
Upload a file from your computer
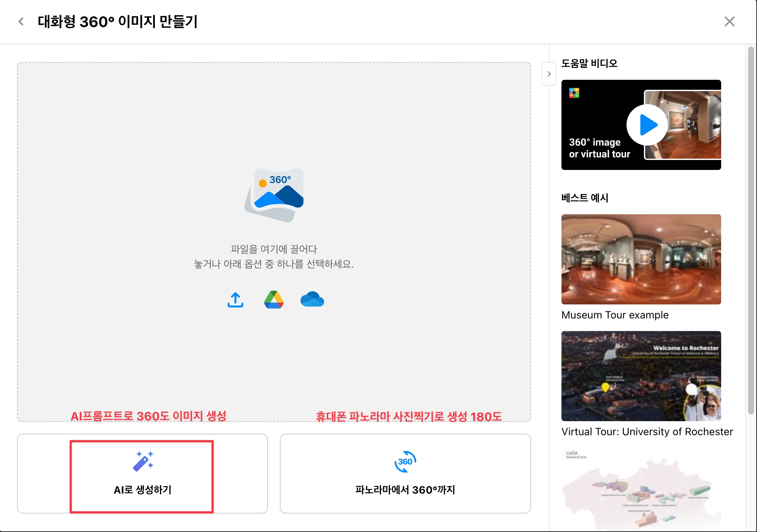(x=235, y=300)
